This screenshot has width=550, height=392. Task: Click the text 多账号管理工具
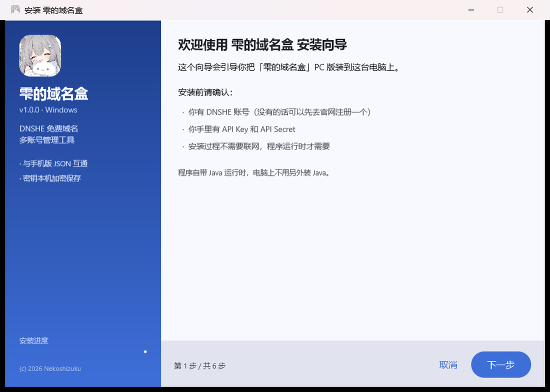47,140
